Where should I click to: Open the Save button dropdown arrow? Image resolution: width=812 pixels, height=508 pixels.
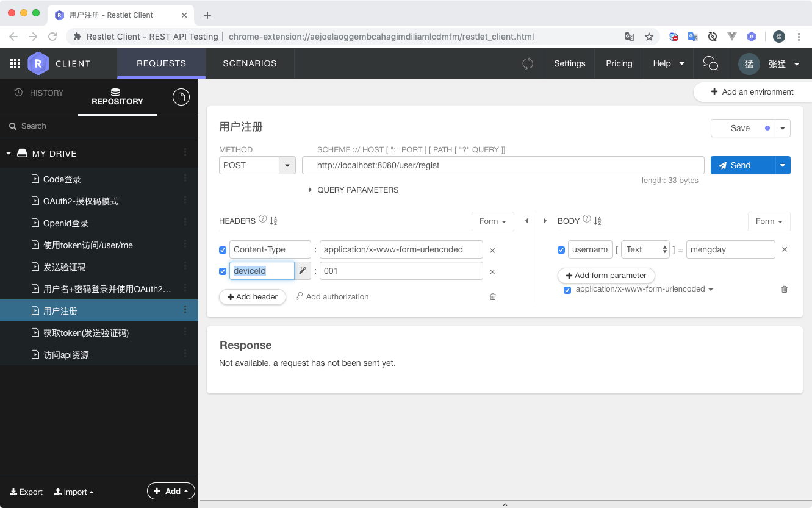point(783,128)
